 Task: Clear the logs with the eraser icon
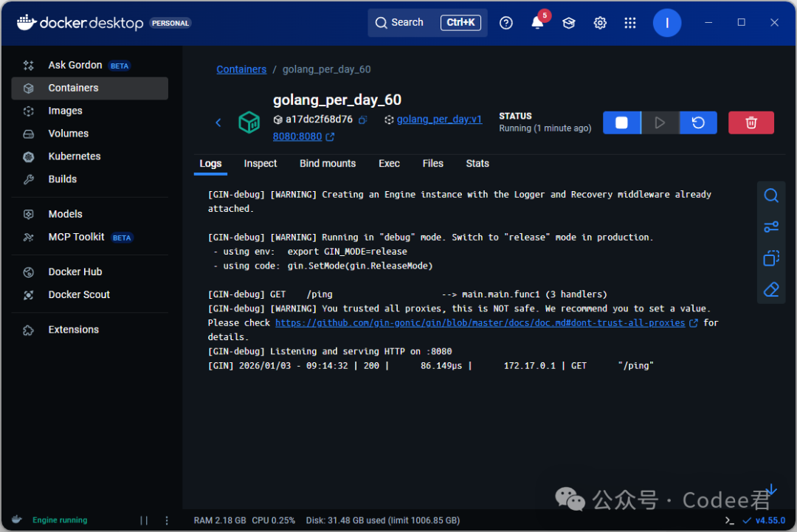[x=771, y=290]
